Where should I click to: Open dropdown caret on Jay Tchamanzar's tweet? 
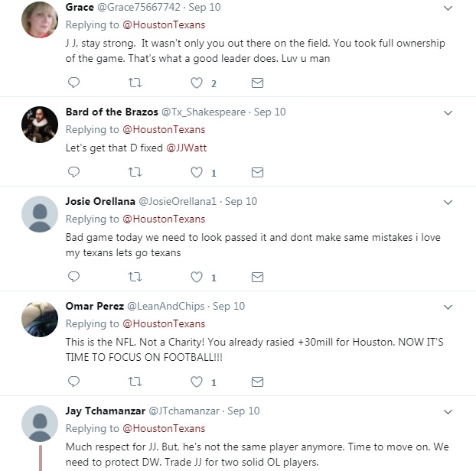pos(449,411)
